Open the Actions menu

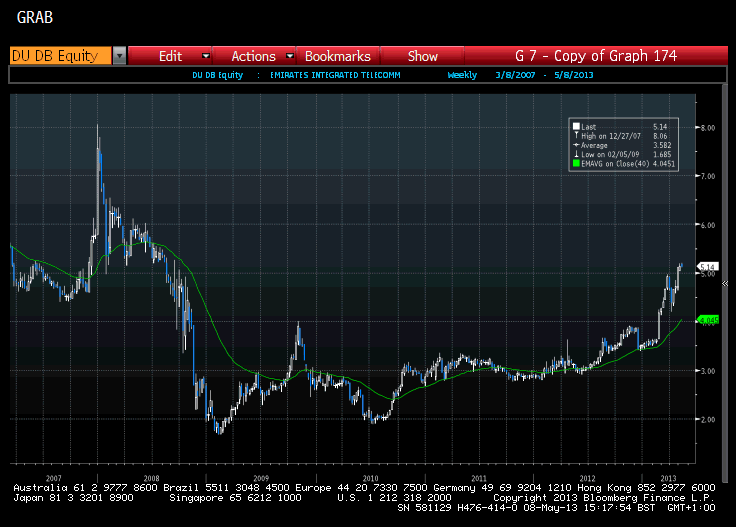click(253, 56)
